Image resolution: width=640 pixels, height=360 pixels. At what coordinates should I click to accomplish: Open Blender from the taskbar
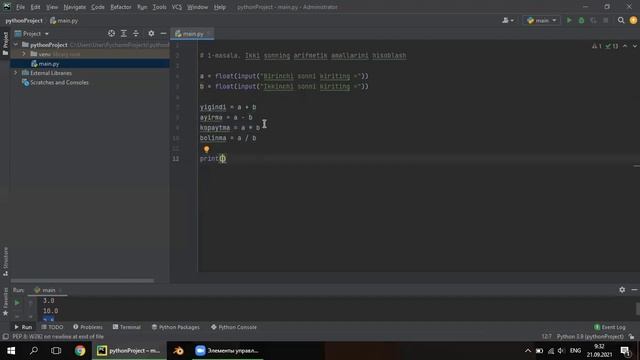(178, 351)
